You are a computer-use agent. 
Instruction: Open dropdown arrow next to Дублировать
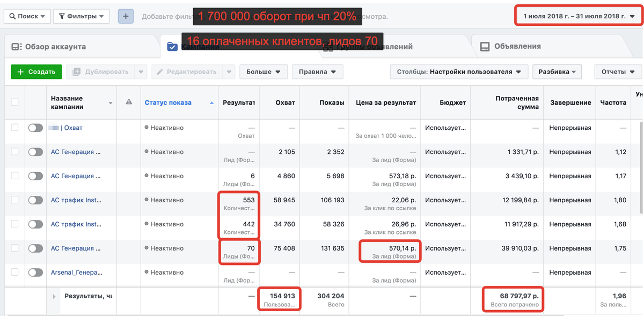(140, 72)
